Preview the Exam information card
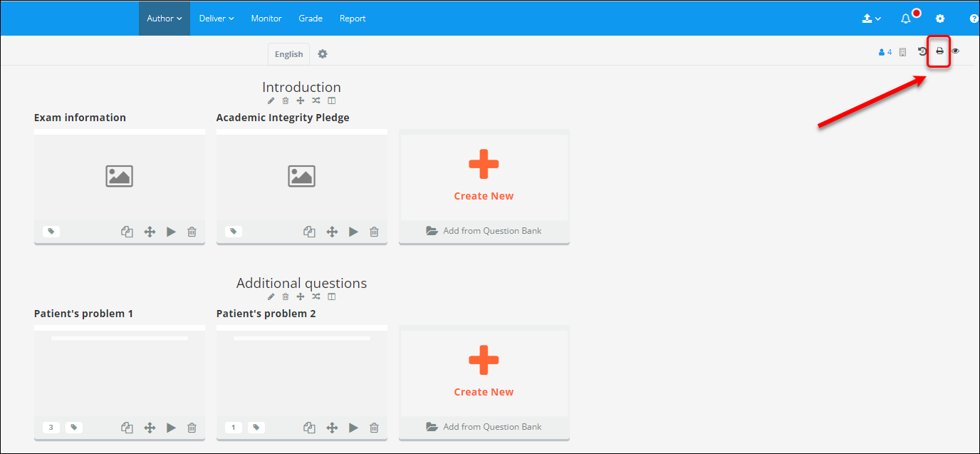980x454 pixels. (x=171, y=232)
